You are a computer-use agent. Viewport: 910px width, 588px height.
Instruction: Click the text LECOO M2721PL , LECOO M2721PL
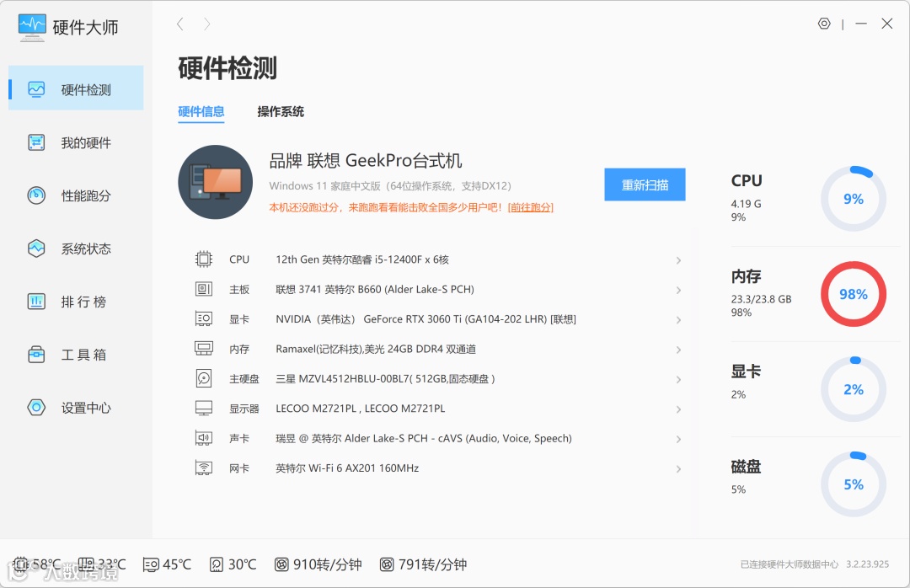tap(361, 409)
